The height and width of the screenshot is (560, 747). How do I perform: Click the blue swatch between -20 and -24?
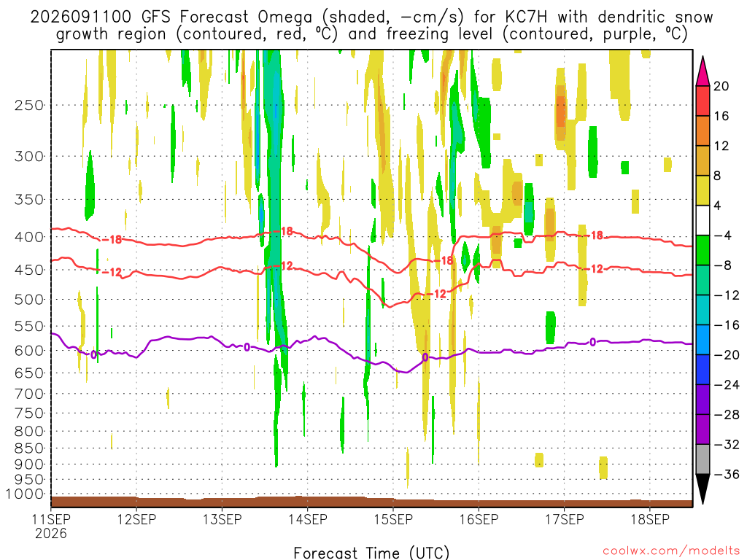pyautogui.click(x=703, y=369)
